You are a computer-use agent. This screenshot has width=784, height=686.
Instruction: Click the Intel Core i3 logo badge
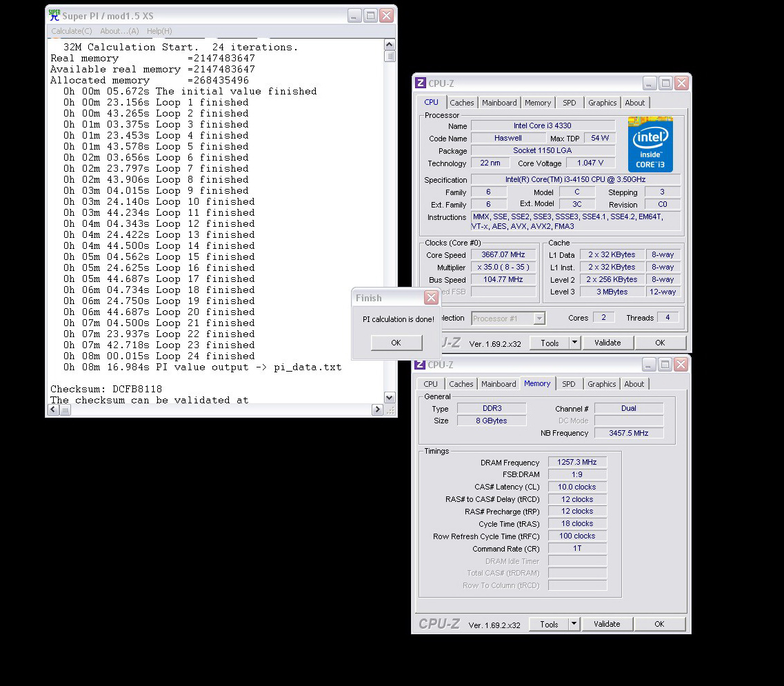(650, 145)
